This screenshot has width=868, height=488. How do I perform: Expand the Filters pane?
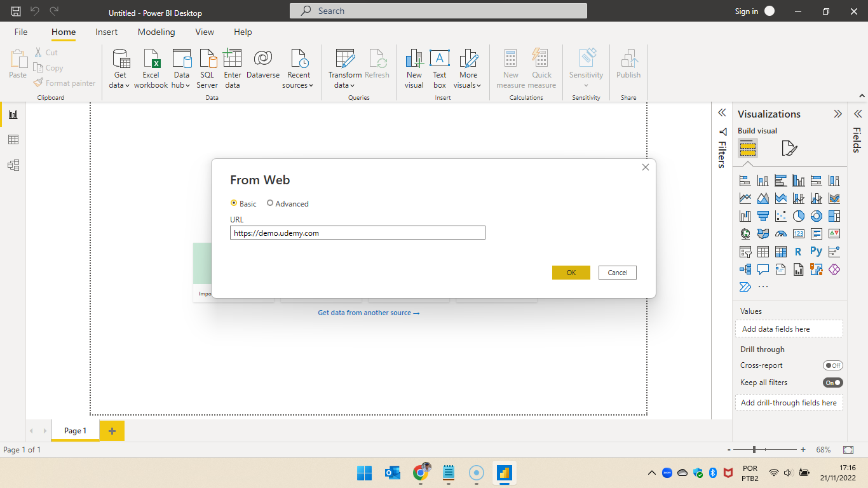pyautogui.click(x=722, y=112)
